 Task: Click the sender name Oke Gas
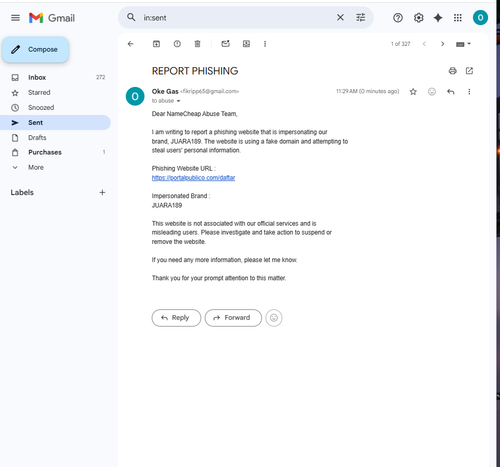[165, 91]
